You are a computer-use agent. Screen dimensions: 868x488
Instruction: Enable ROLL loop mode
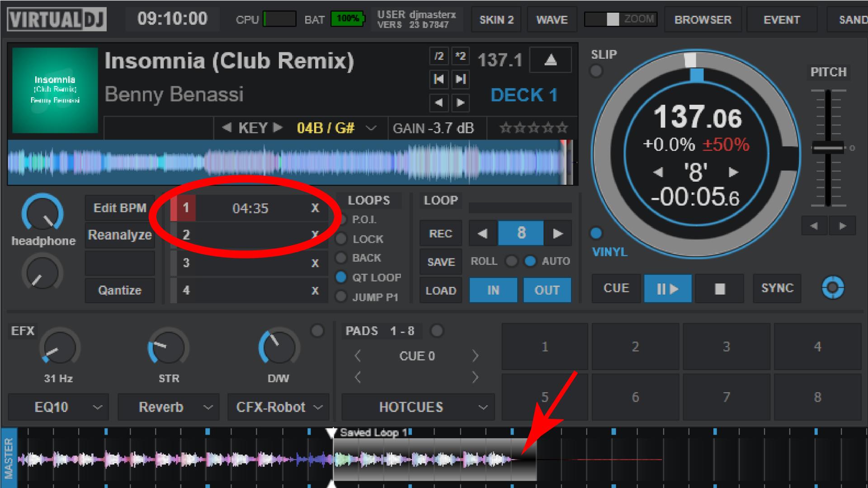pos(511,261)
